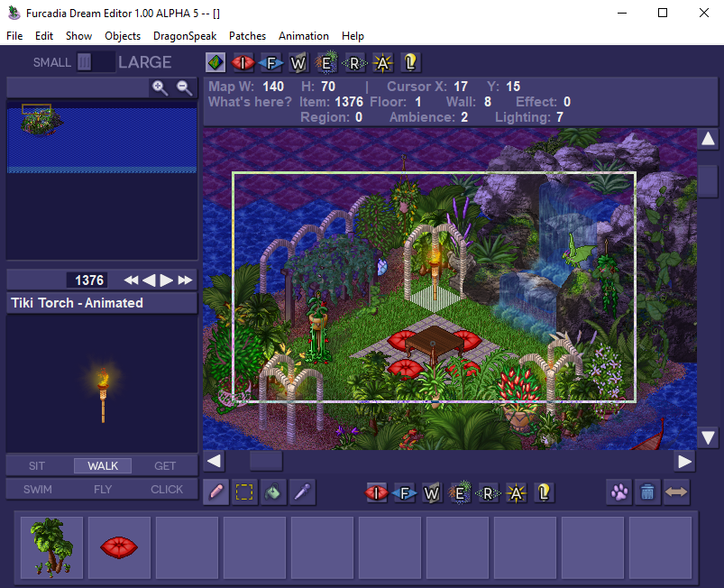Select the green diamond icon in top toolbar
724x588 pixels.
pos(215,62)
